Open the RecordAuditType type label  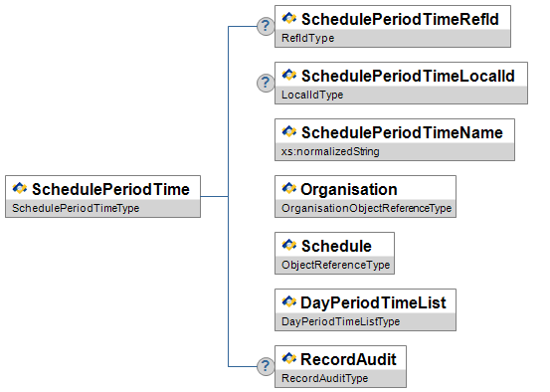pos(325,378)
